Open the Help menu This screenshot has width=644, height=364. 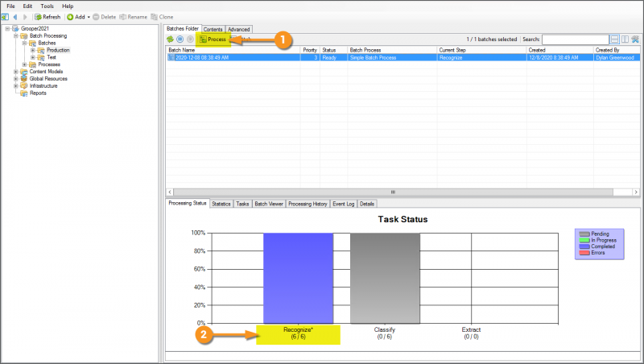point(68,6)
